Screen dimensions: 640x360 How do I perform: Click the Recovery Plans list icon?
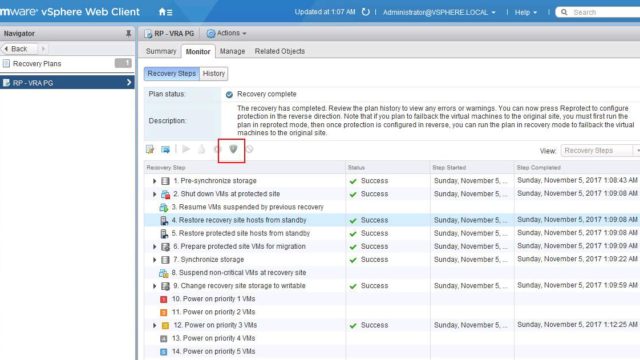[x=6, y=64]
